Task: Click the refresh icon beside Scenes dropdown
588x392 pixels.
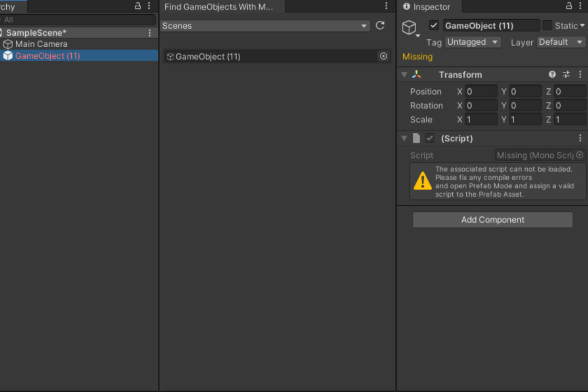Action: (x=380, y=26)
